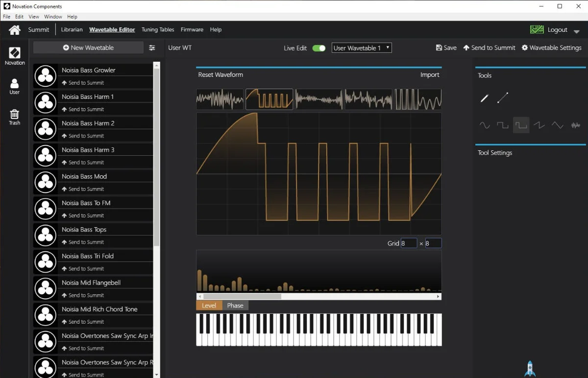588x378 pixels.
Task: Choose the noise wave shape tool
Action: pos(576,125)
